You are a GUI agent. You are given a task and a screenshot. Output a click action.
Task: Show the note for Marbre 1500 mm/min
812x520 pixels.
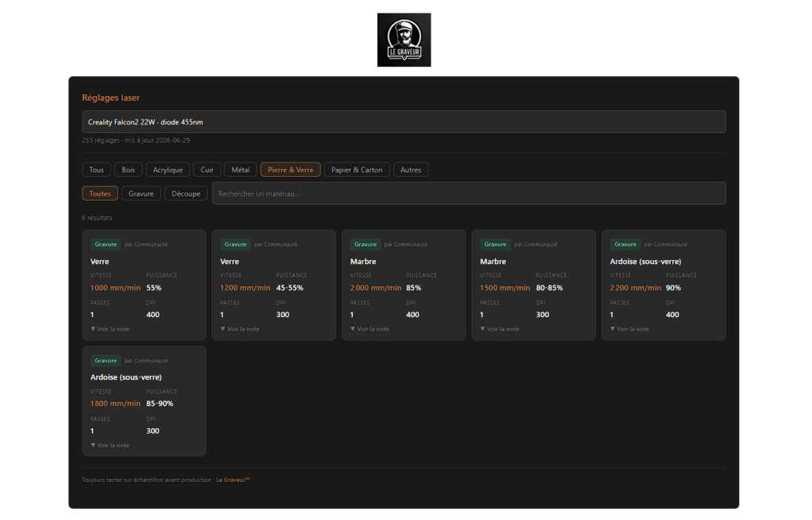pos(500,329)
